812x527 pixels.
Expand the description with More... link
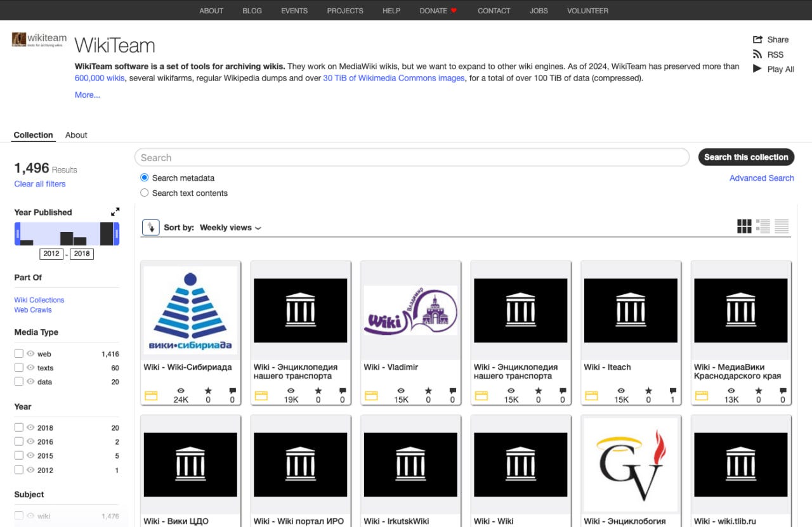[x=88, y=95]
